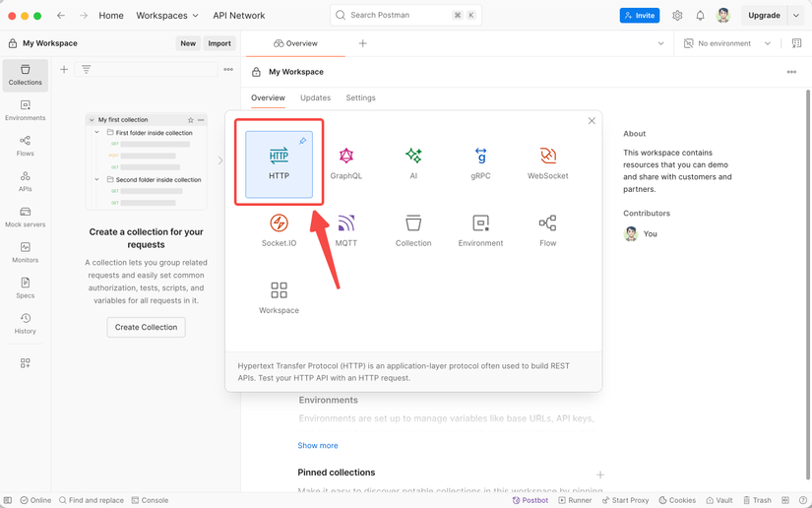812x508 pixels.
Task: Collapse My first collection preview
Action: coord(92,120)
